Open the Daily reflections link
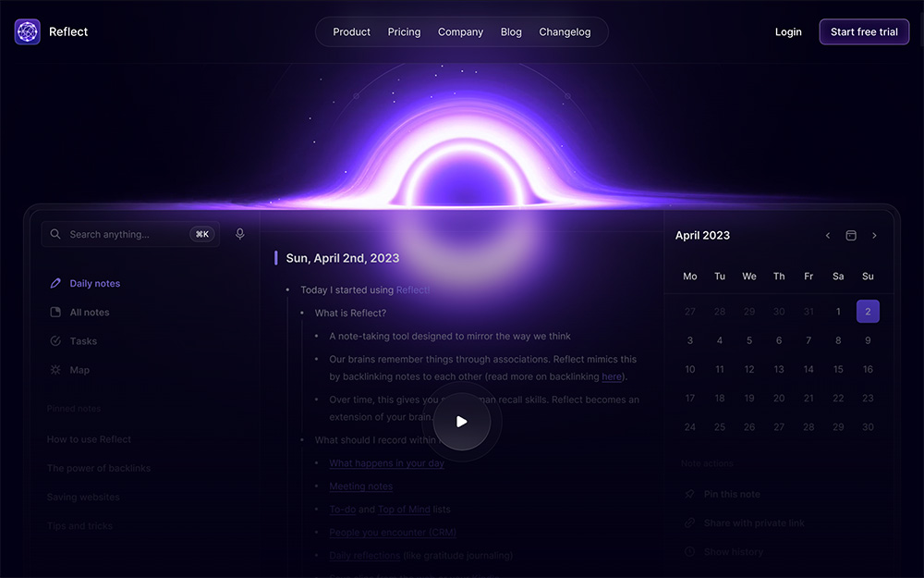 pyautogui.click(x=364, y=555)
